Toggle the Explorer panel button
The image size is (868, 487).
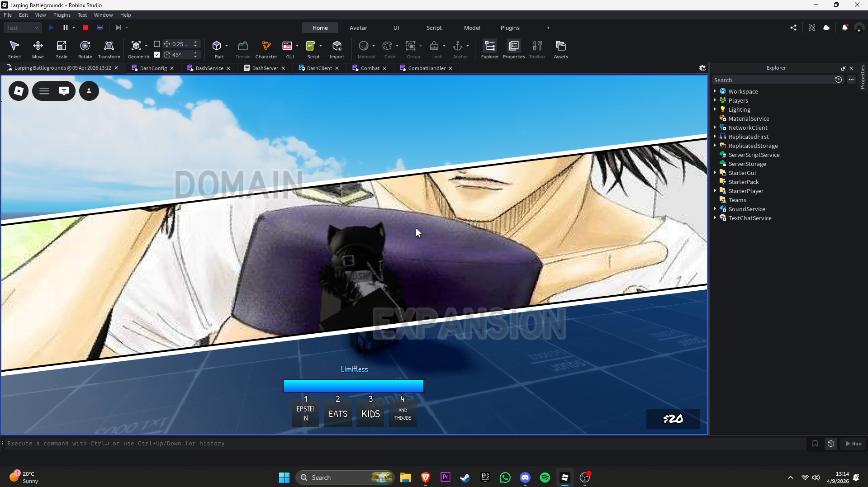click(490, 49)
